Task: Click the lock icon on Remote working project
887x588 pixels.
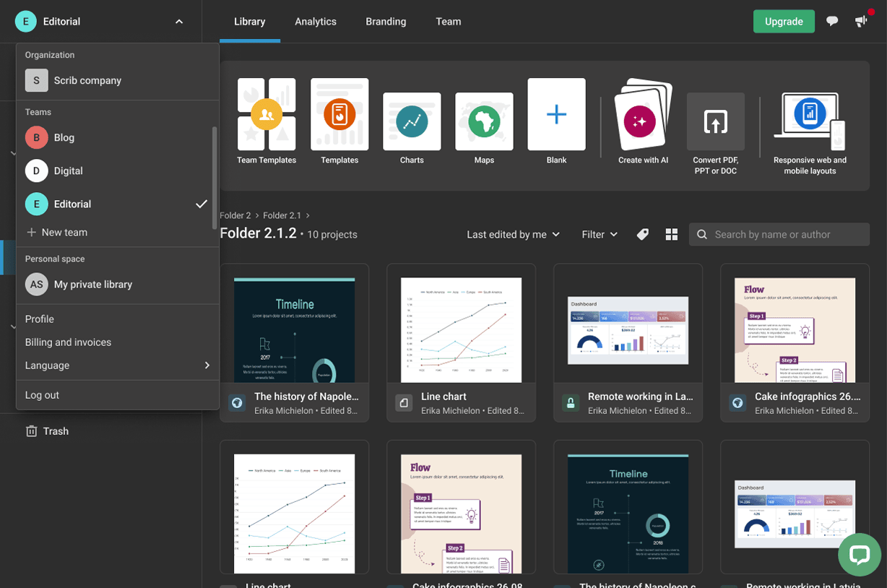Action: 571,403
